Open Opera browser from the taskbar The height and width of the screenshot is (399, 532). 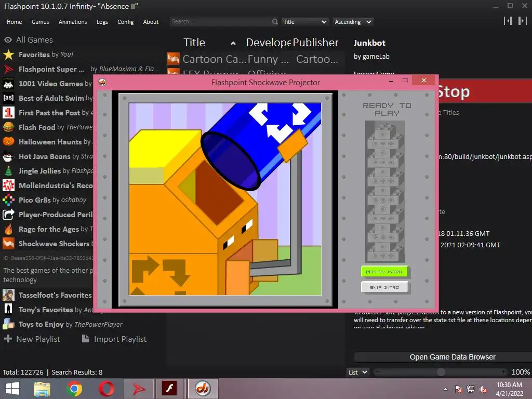106,389
